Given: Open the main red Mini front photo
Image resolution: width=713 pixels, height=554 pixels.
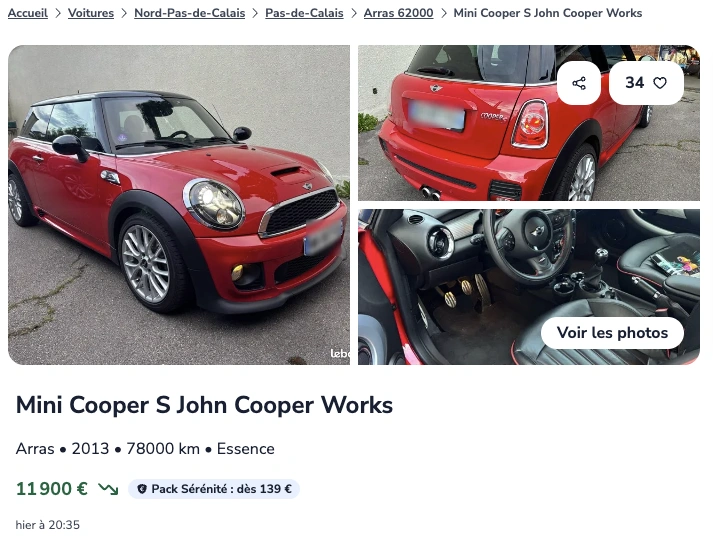Looking at the screenshot, I should point(179,205).
